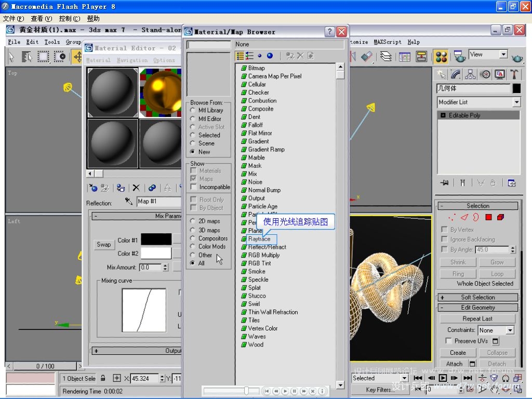Viewport: 532px width, 399px height.
Task: Enable the Incompatible checkbox
Action: [194, 187]
